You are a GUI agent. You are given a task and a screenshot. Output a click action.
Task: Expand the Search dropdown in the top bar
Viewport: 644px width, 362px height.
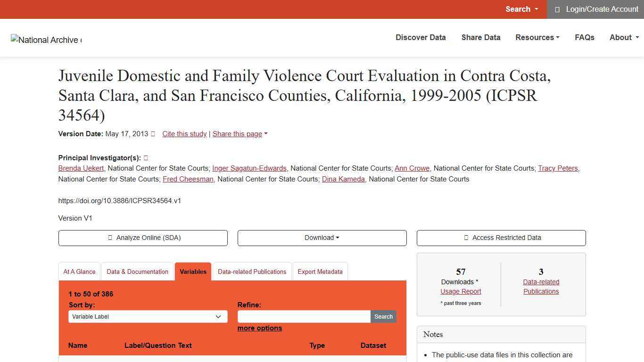(x=521, y=9)
